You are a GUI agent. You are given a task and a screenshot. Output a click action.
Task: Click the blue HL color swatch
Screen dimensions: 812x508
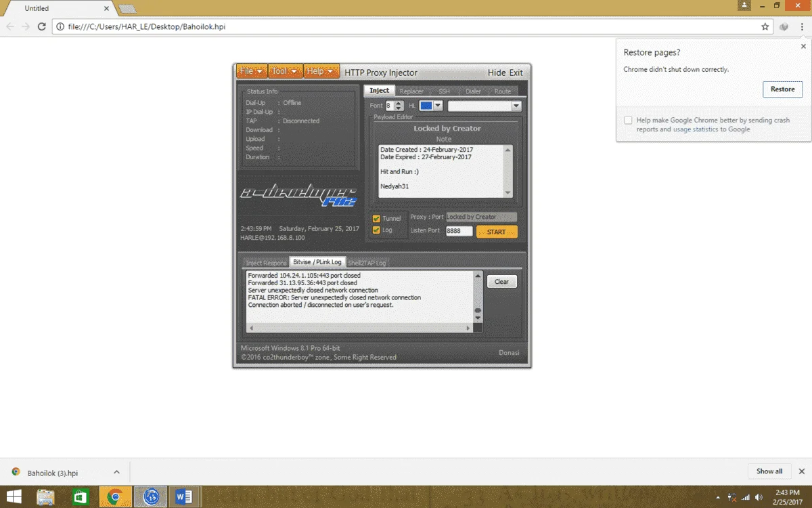click(426, 106)
